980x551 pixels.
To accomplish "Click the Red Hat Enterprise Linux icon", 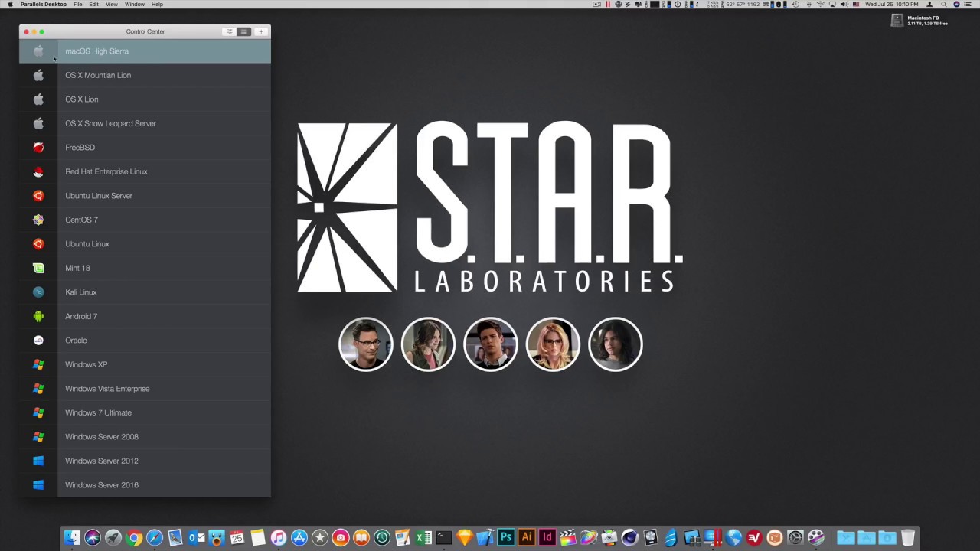I will pyautogui.click(x=38, y=171).
